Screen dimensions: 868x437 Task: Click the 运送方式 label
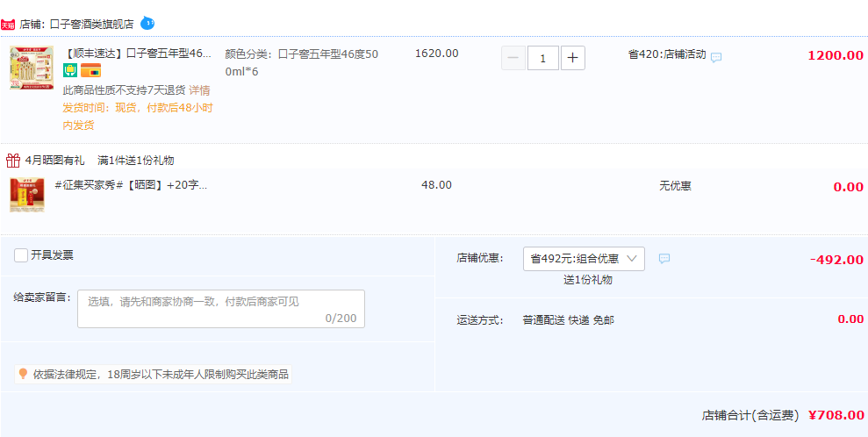(480, 319)
